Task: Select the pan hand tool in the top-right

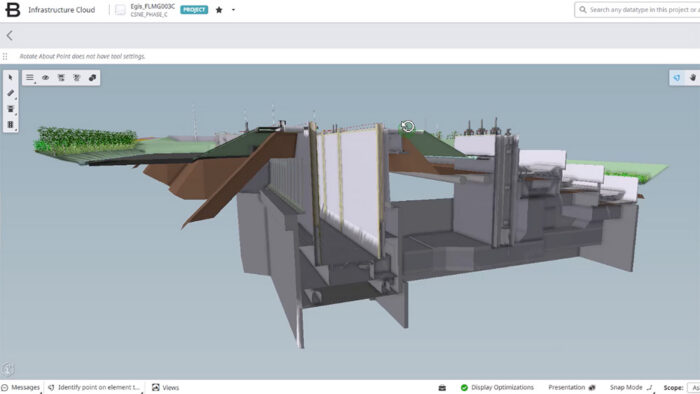Action: (692, 78)
